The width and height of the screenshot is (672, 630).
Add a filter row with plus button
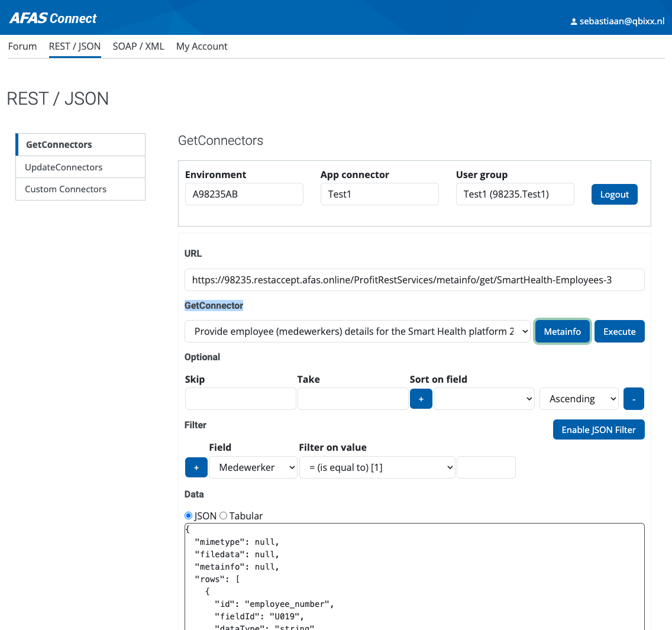pyautogui.click(x=196, y=467)
